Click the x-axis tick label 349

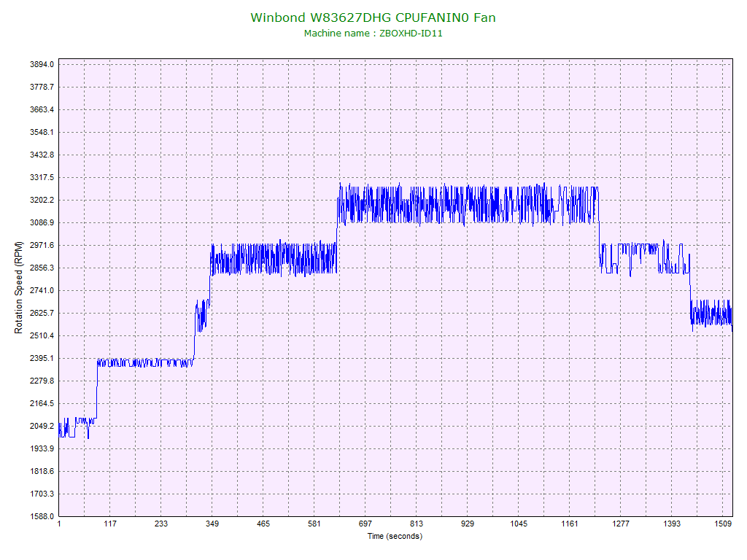point(212,524)
